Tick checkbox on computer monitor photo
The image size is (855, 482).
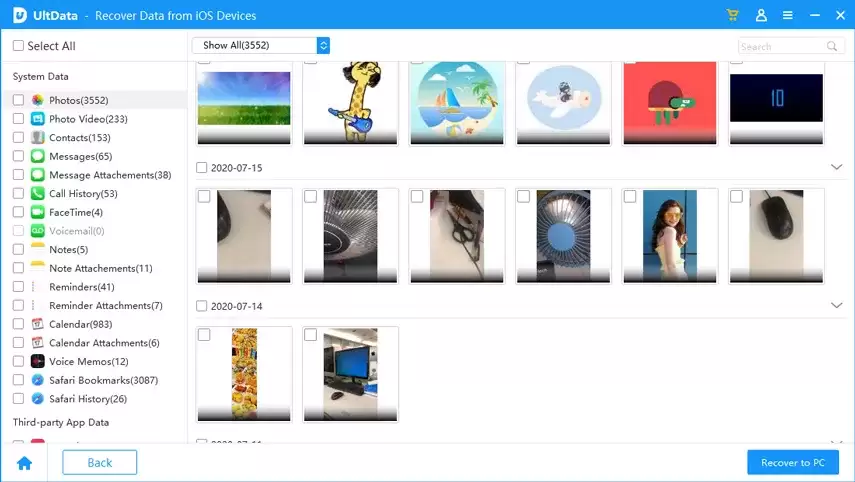pyautogui.click(x=310, y=335)
